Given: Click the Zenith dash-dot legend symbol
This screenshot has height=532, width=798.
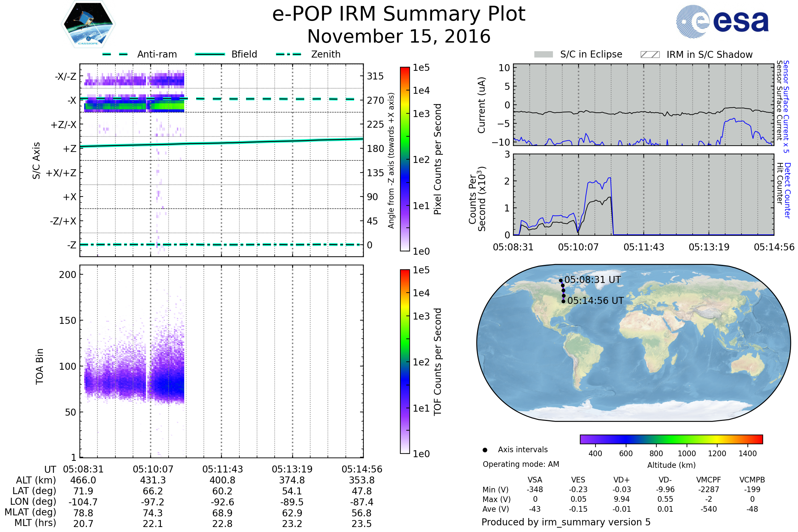Looking at the screenshot, I should tap(289, 54).
